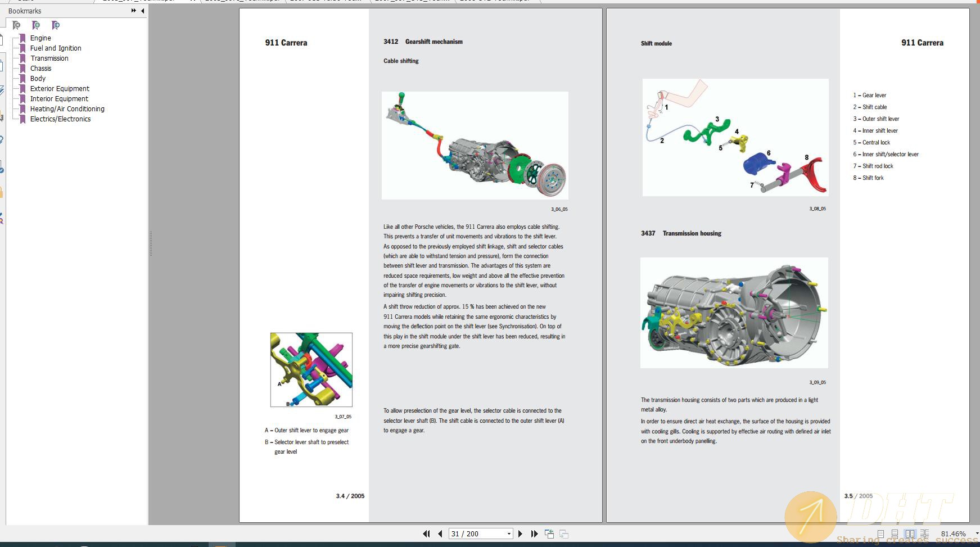This screenshot has width=980, height=547.
Task: Click the 81.46% zoom level
Action: (x=953, y=534)
